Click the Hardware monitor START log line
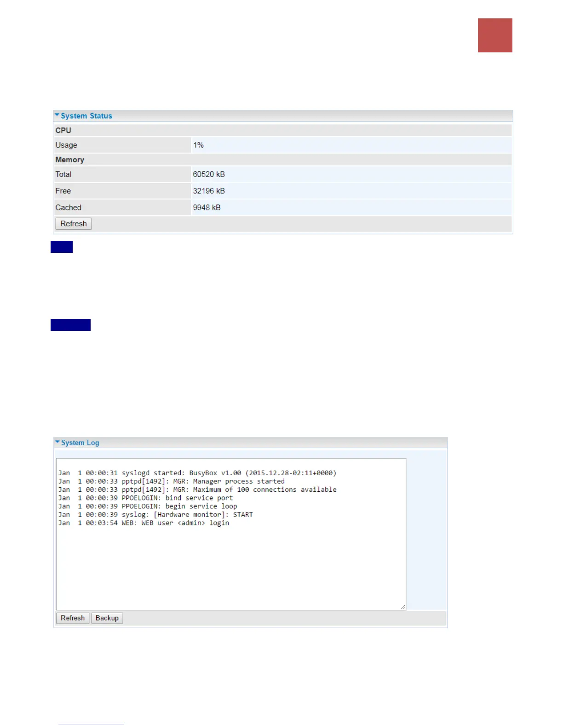The image size is (563, 728). [155, 514]
